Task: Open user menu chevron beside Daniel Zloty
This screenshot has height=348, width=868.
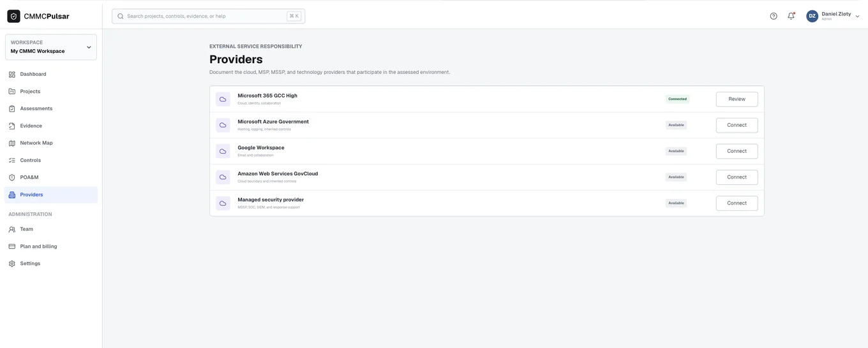Action: tap(858, 17)
